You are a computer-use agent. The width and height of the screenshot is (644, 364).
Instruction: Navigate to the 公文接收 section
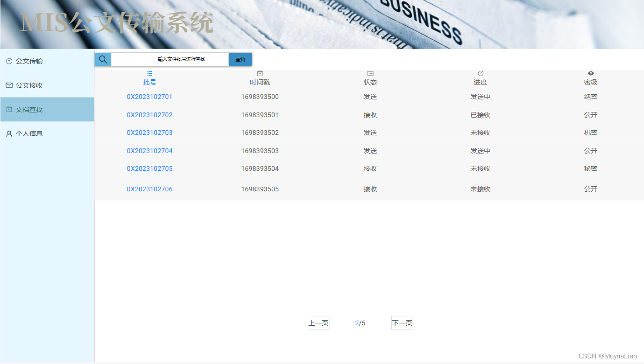point(27,85)
